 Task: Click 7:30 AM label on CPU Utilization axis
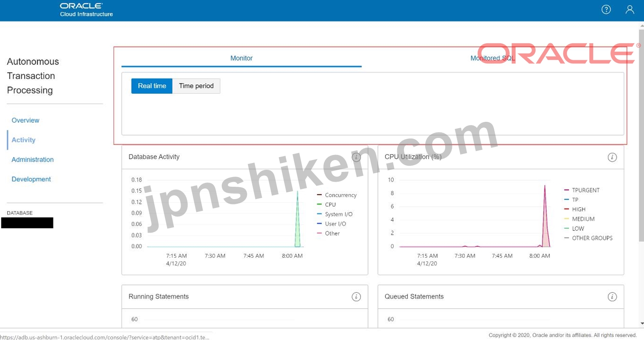tap(465, 256)
